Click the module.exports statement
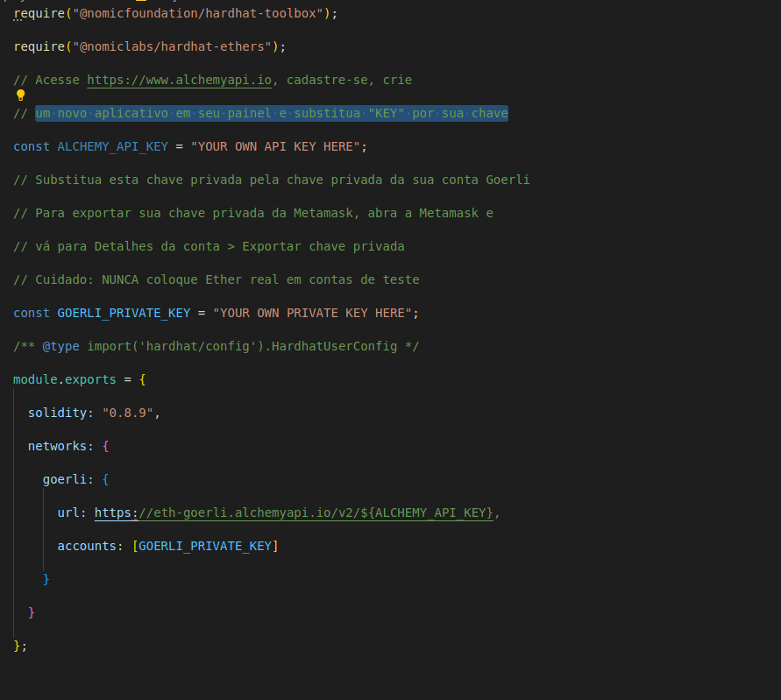Image resolution: width=781 pixels, height=700 pixels. tap(65, 379)
